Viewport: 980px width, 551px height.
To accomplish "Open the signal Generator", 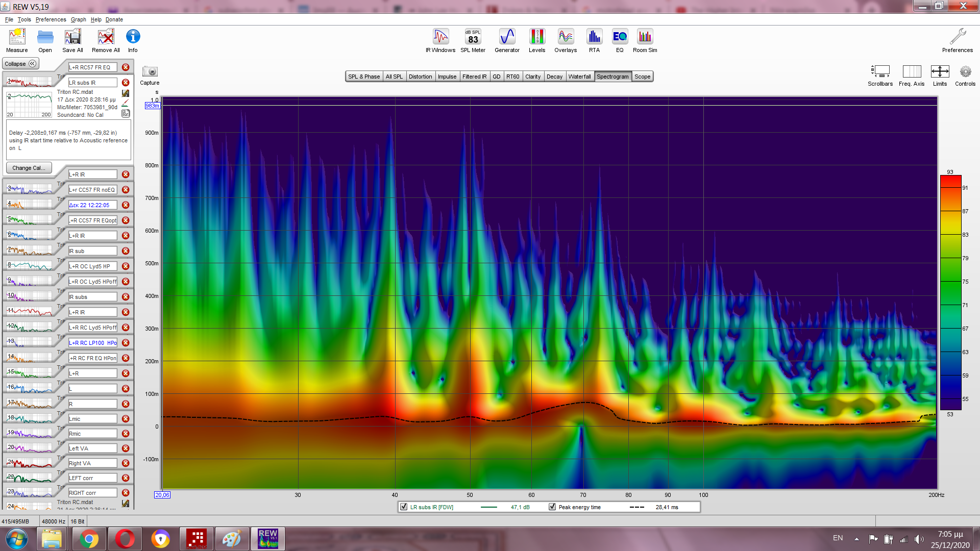I will coord(507,37).
